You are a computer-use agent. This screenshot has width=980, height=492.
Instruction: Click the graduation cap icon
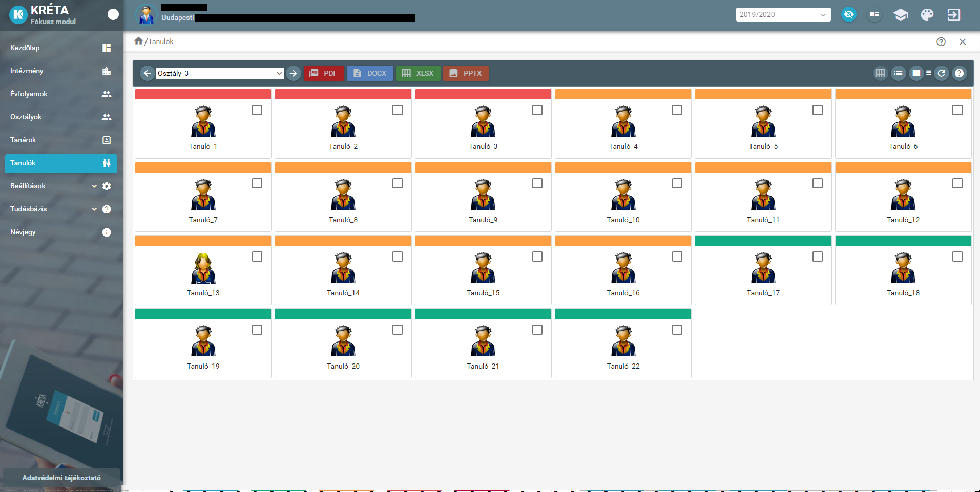(x=901, y=15)
